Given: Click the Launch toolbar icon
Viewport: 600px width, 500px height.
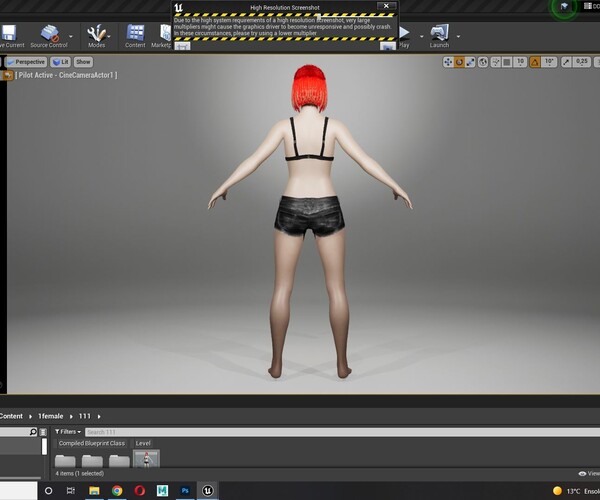Looking at the screenshot, I should click(439, 36).
